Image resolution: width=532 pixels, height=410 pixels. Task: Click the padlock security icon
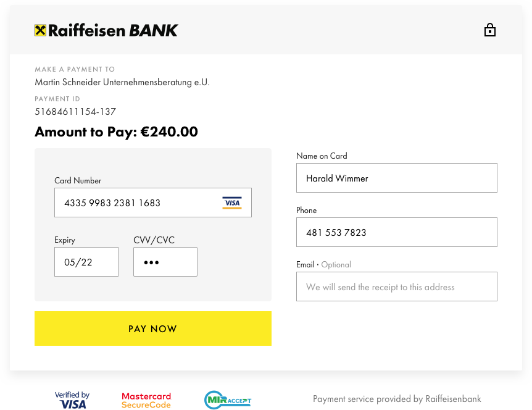pyautogui.click(x=489, y=30)
